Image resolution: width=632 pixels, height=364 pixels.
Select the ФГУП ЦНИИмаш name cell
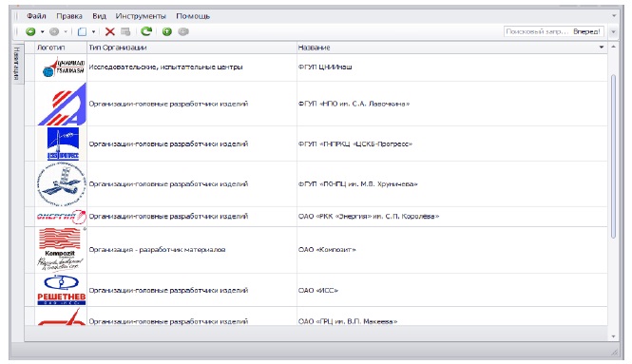click(x=452, y=67)
